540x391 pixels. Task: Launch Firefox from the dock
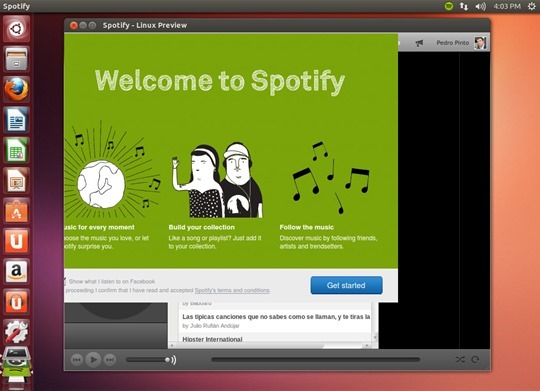click(x=17, y=89)
